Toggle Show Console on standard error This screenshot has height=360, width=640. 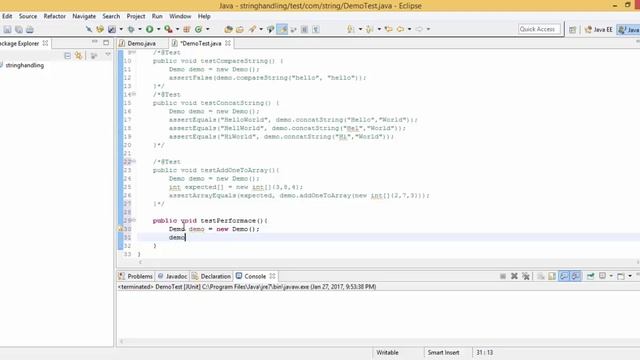click(576, 276)
